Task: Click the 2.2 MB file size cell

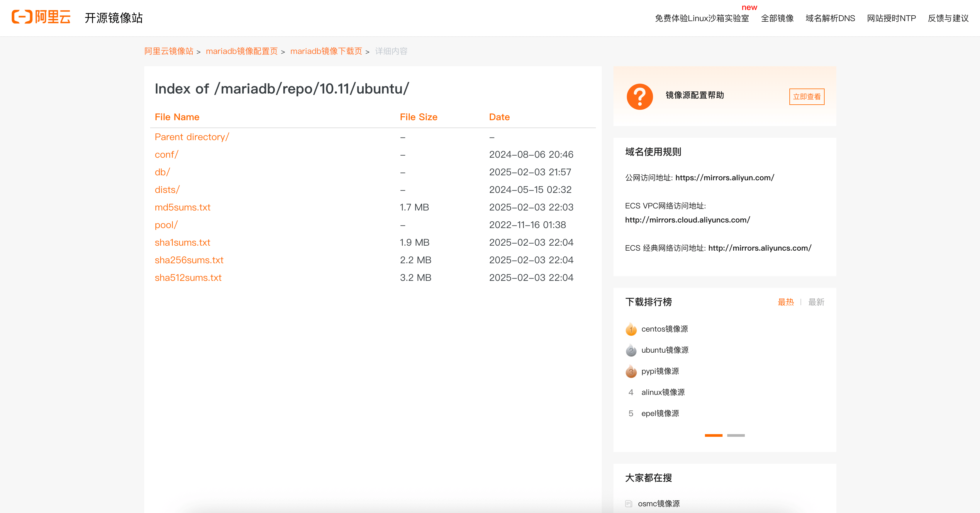Action: 416,260
